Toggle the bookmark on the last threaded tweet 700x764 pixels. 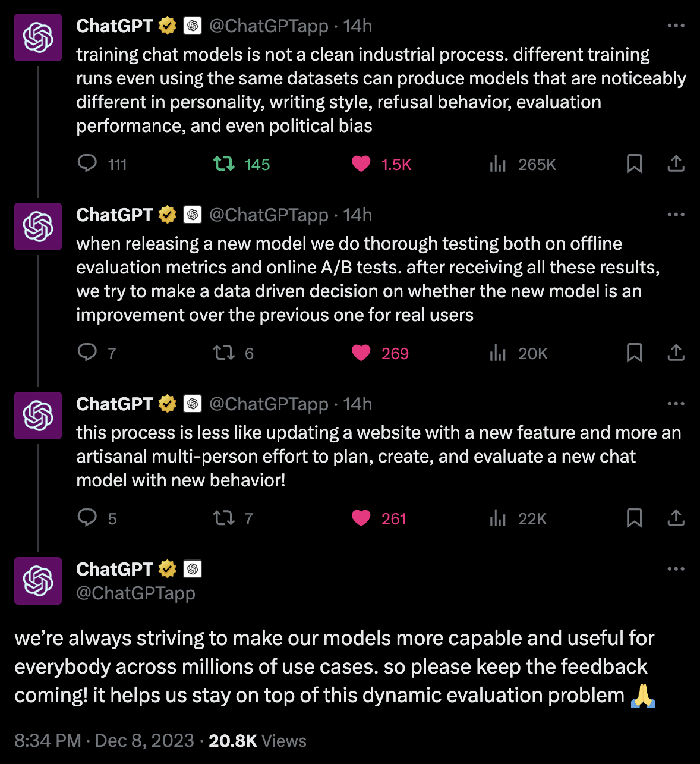pyautogui.click(x=635, y=518)
